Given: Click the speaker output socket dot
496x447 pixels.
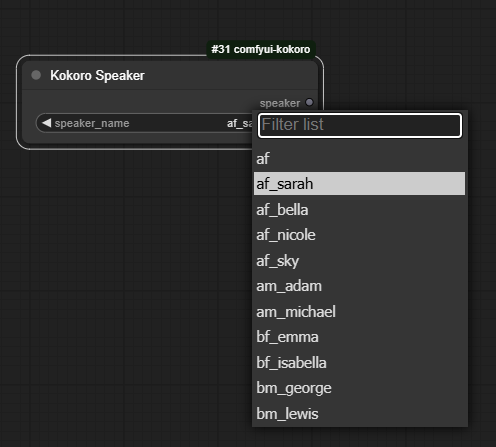Looking at the screenshot, I should coord(309,102).
